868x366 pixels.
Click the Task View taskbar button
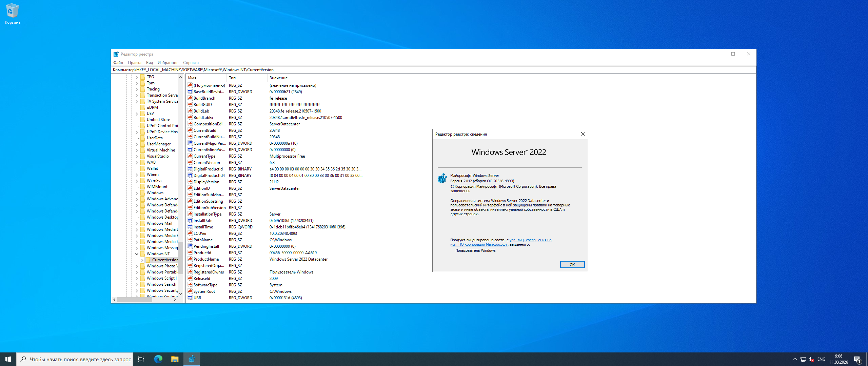pyautogui.click(x=141, y=359)
